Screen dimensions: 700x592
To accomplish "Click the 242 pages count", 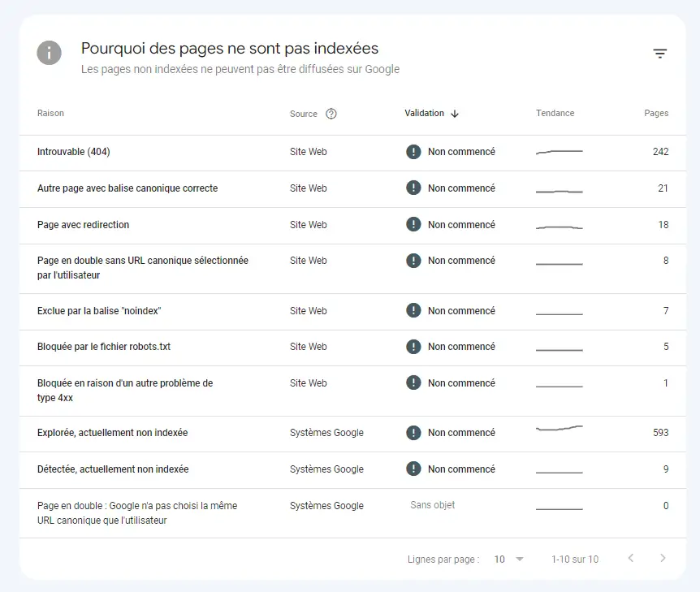I will (661, 152).
